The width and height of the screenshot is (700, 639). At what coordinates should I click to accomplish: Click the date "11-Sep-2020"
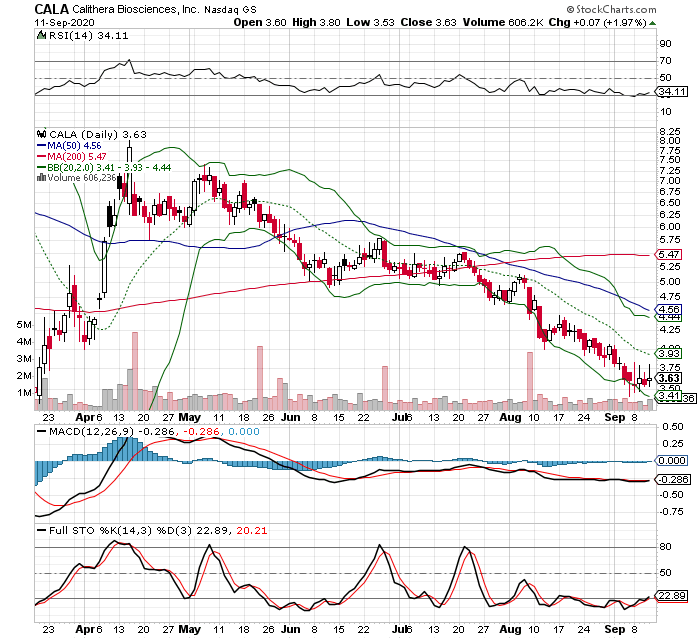pyautogui.click(x=64, y=22)
